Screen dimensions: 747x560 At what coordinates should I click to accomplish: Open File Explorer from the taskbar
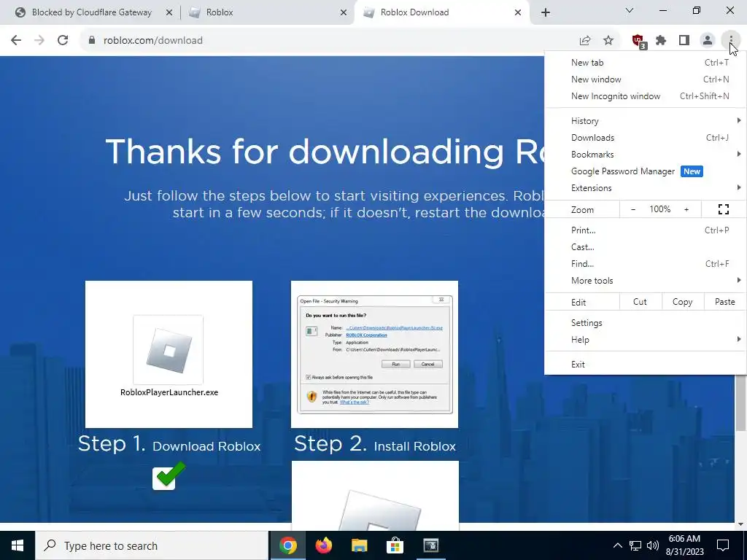tap(359, 545)
